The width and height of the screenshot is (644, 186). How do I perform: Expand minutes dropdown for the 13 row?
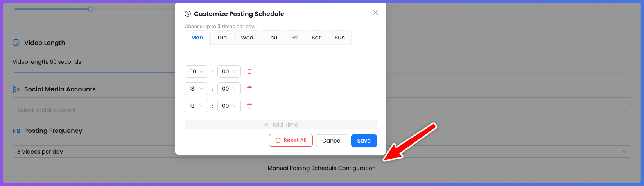click(x=229, y=89)
